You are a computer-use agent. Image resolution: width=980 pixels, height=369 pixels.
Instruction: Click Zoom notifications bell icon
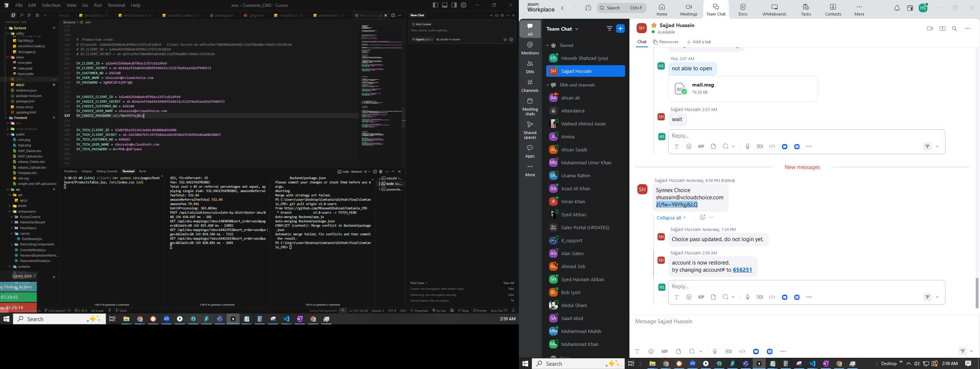coord(897,8)
